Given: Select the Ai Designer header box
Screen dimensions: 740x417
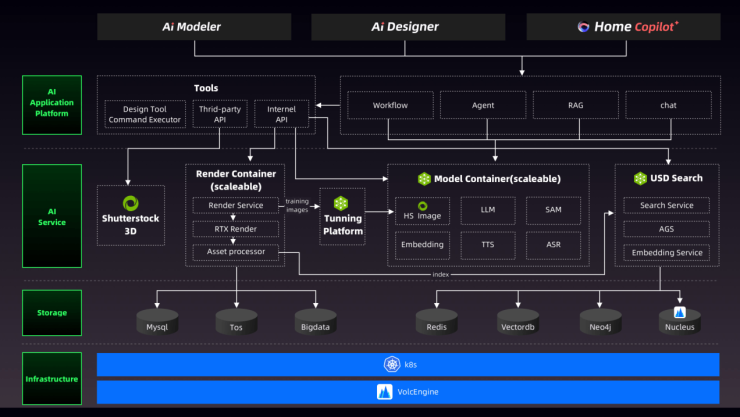Looking at the screenshot, I should (x=408, y=27).
